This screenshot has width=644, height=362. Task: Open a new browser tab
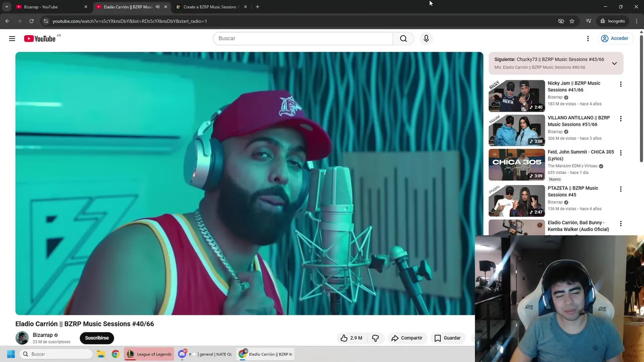[257, 7]
